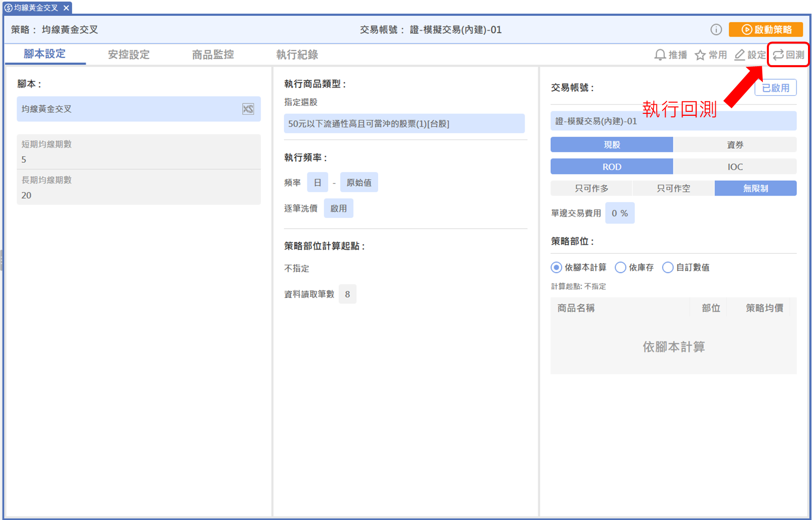Click the XS script icon in script field

point(248,109)
